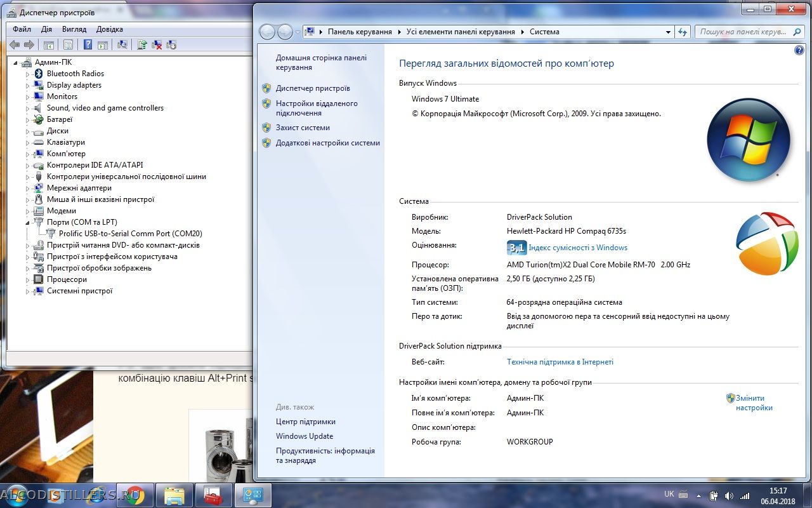This screenshot has width=812, height=508.
Task: Click Усі елементи панелі керування breadcrumb
Action: coord(461,32)
